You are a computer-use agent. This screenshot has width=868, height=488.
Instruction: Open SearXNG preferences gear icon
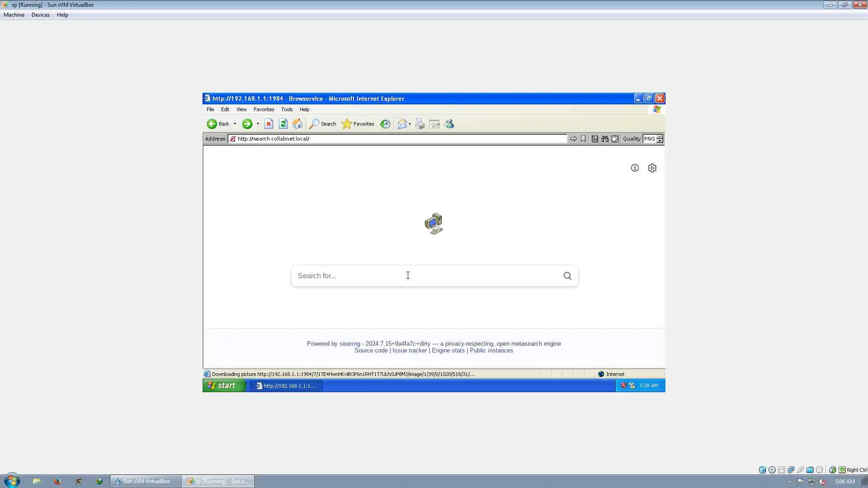(x=652, y=168)
